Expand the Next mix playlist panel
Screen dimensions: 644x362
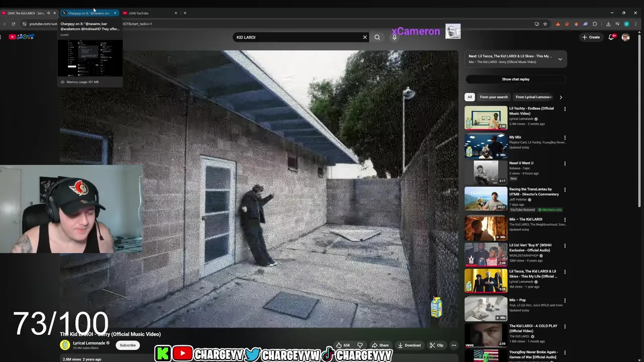(560, 59)
